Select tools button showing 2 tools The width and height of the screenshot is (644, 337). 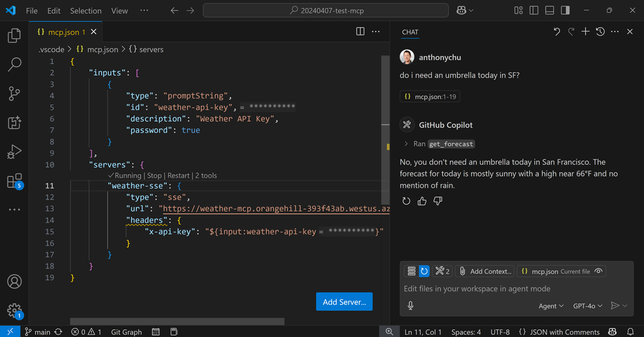click(442, 271)
